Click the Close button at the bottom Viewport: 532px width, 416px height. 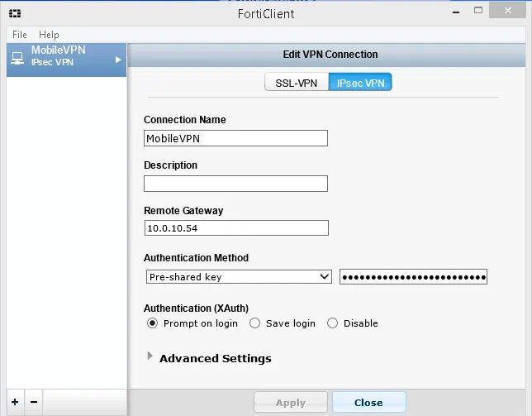tap(368, 403)
